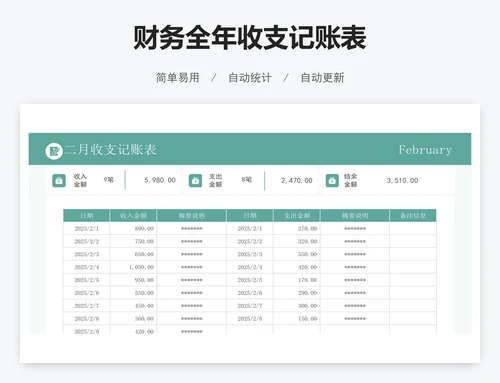Viewport: 500px width, 383px height.
Task: Click the 自动统计 subtitle text
Action: (x=250, y=78)
